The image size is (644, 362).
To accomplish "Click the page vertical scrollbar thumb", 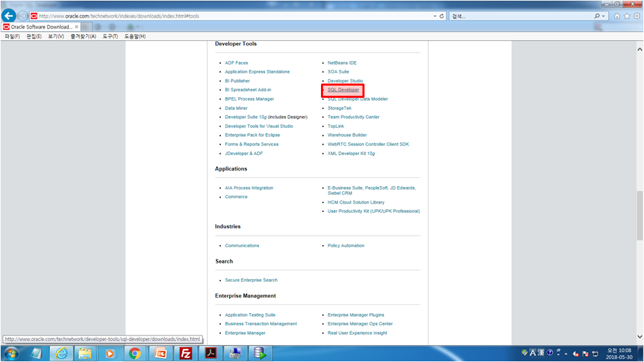I will [x=639, y=216].
